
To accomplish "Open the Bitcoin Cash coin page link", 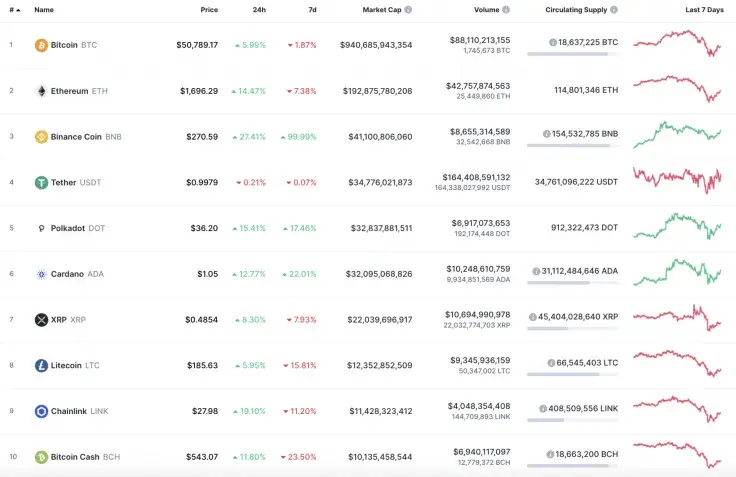I will [77, 457].
